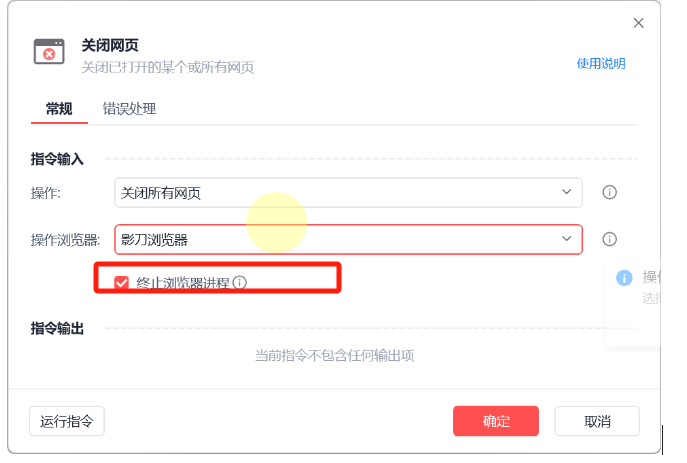Screen dimensions: 687x463
Task: Click the 当前指令不包含任何输出项 placeholder text
Action: (334, 355)
